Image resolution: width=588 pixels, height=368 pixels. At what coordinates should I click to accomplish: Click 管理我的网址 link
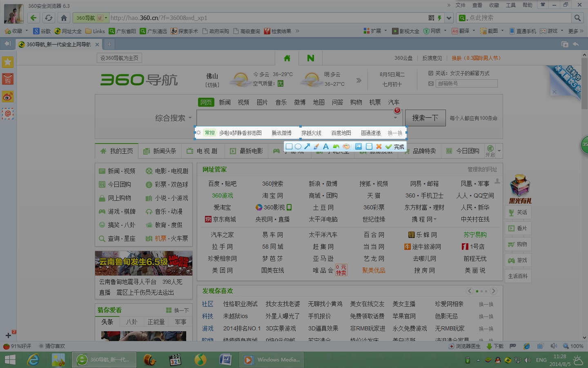482,169
